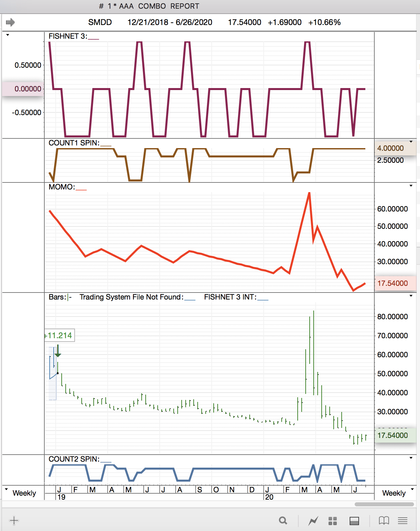Click the Bars label in price pane
This screenshot has height=531, width=420.
click(x=57, y=297)
